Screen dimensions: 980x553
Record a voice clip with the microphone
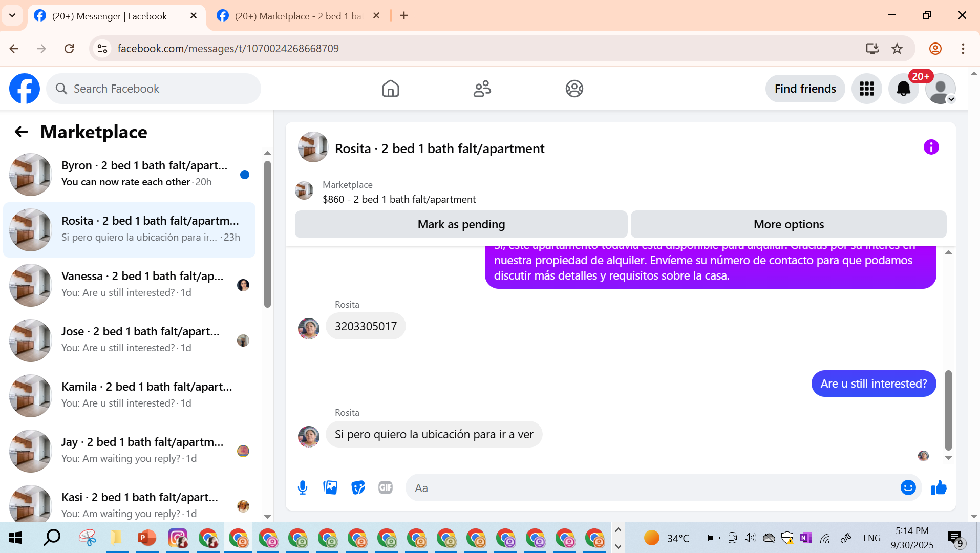point(303,488)
